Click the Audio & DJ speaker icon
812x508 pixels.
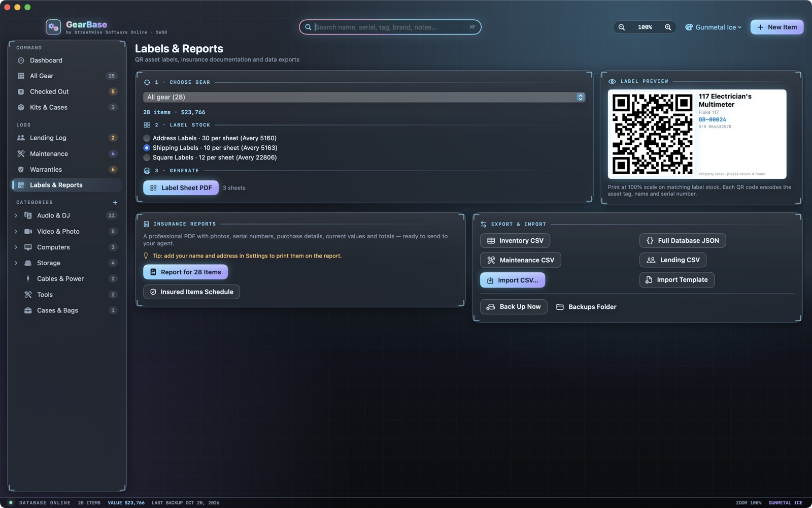click(28, 216)
